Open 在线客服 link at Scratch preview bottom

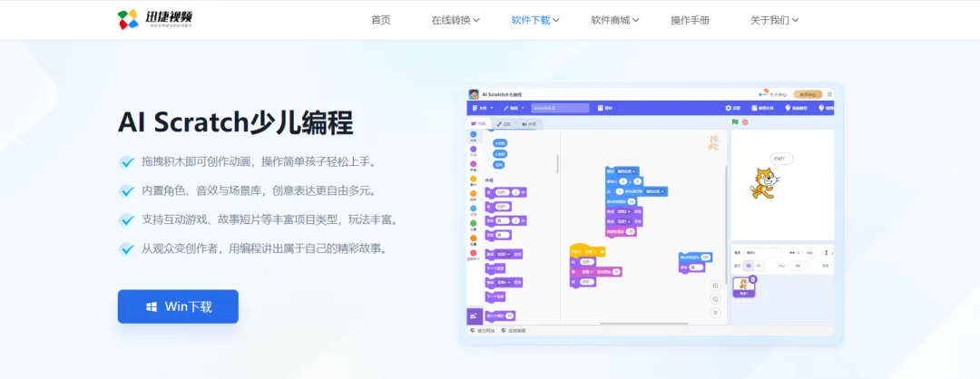point(513,330)
